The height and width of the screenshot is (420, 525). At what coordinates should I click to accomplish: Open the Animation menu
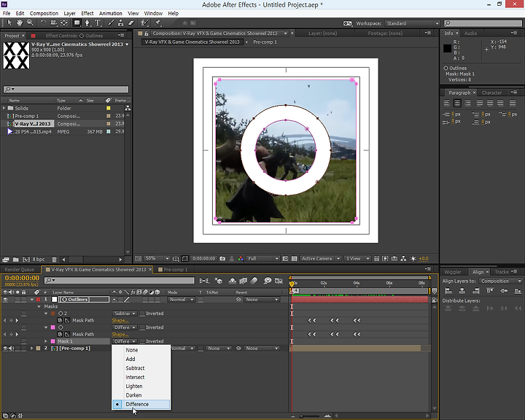[x=111, y=13]
